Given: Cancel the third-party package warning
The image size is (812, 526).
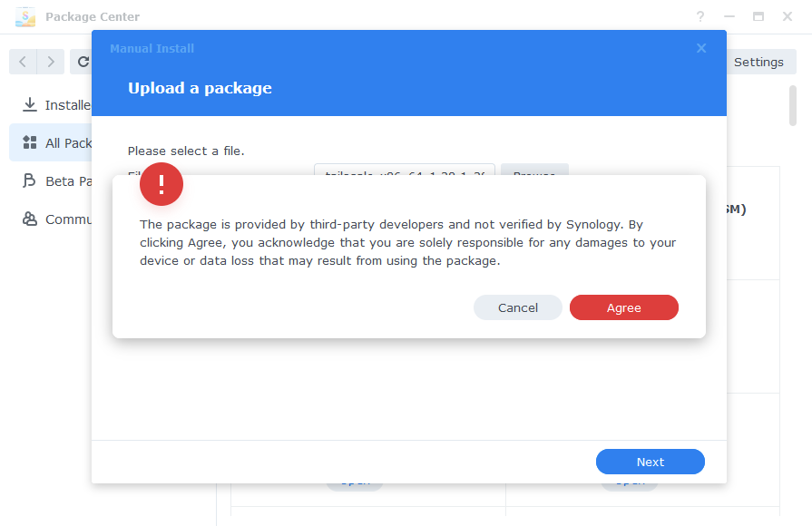Looking at the screenshot, I should coord(518,307).
